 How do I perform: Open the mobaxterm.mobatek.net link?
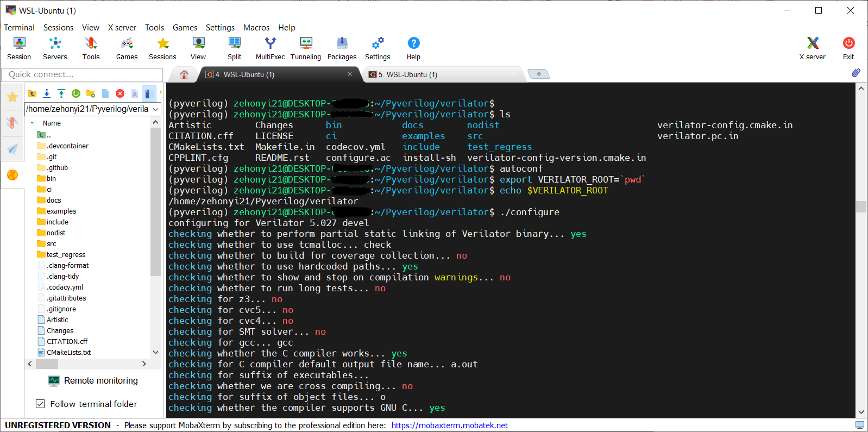click(x=450, y=425)
